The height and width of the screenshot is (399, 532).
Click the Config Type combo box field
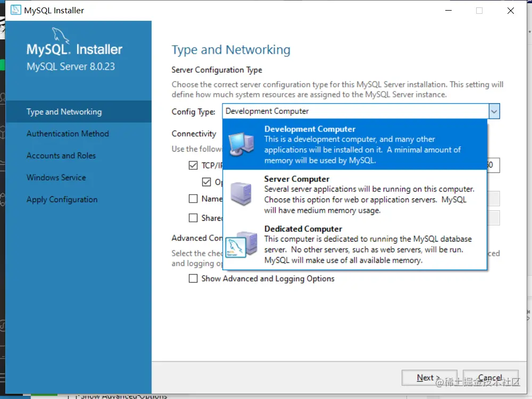tap(361, 111)
